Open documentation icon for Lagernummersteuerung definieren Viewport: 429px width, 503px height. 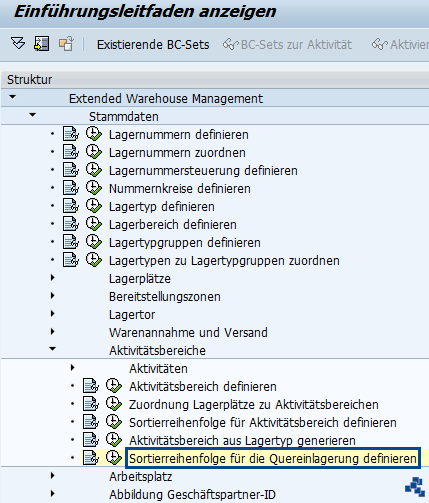71,170
